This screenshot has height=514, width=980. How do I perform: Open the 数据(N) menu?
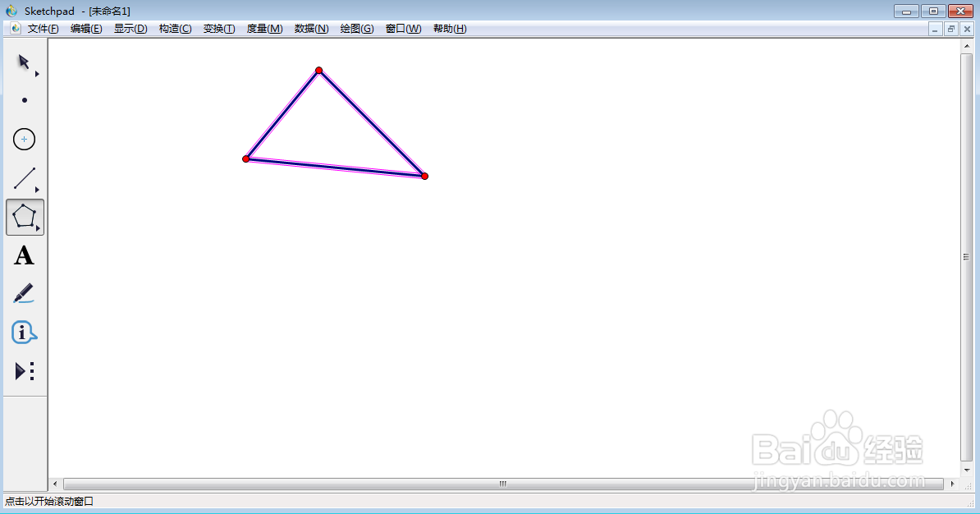[x=311, y=29]
